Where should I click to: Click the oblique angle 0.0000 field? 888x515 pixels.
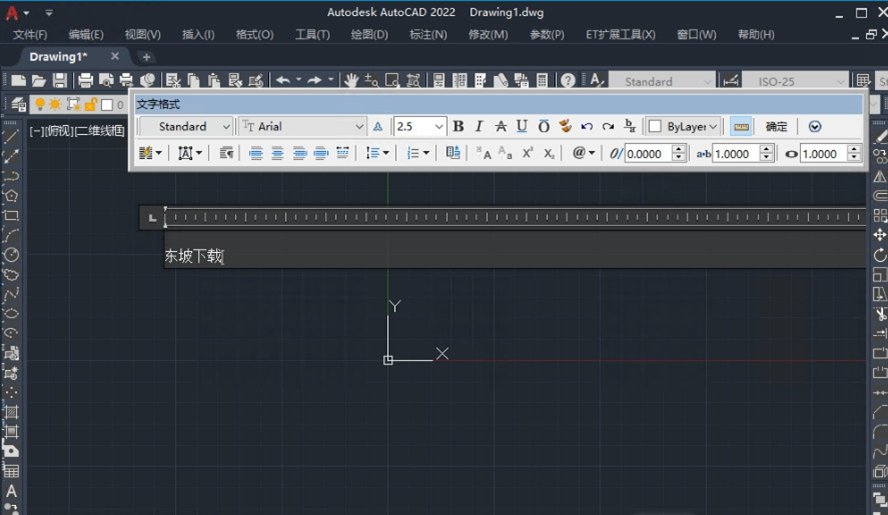(x=649, y=154)
